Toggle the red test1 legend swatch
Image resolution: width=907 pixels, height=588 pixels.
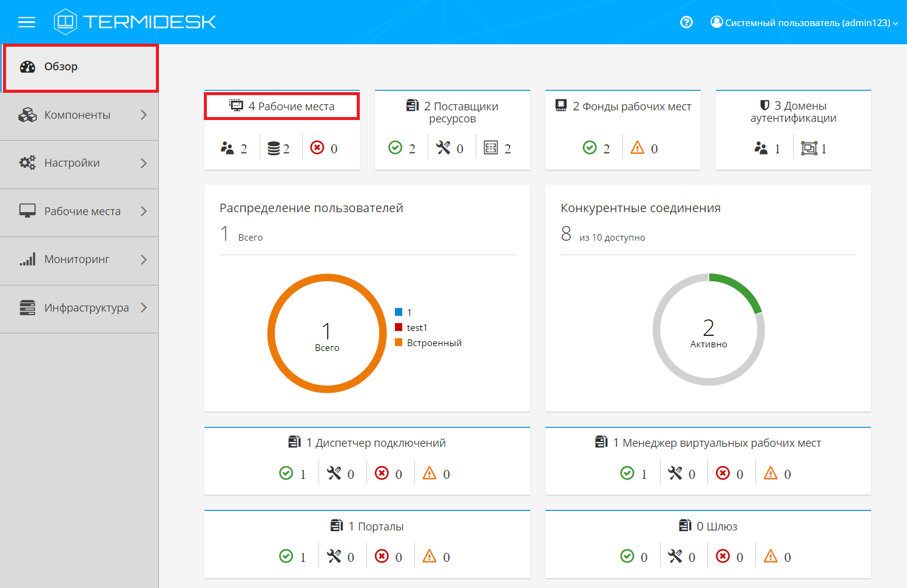[x=399, y=327]
